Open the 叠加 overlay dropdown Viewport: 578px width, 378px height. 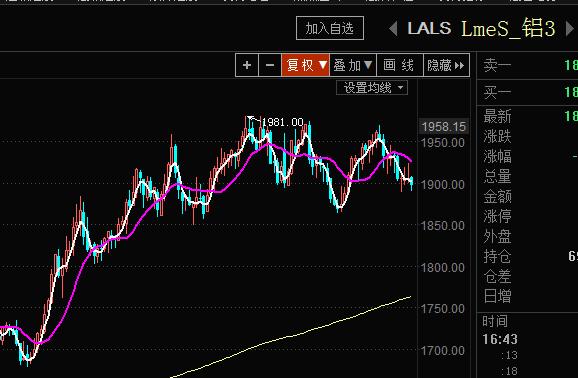pyautogui.click(x=353, y=65)
